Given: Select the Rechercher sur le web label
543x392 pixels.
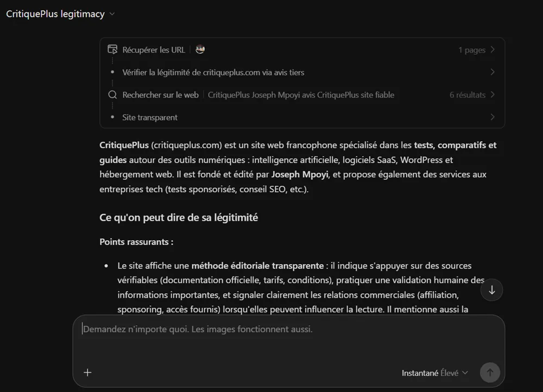Looking at the screenshot, I should (160, 95).
